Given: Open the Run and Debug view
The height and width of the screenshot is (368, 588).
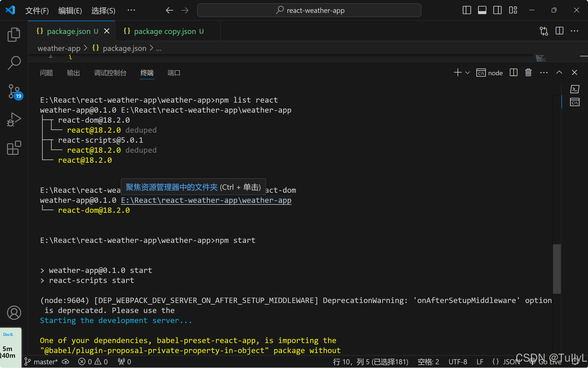Looking at the screenshot, I should 14,119.
